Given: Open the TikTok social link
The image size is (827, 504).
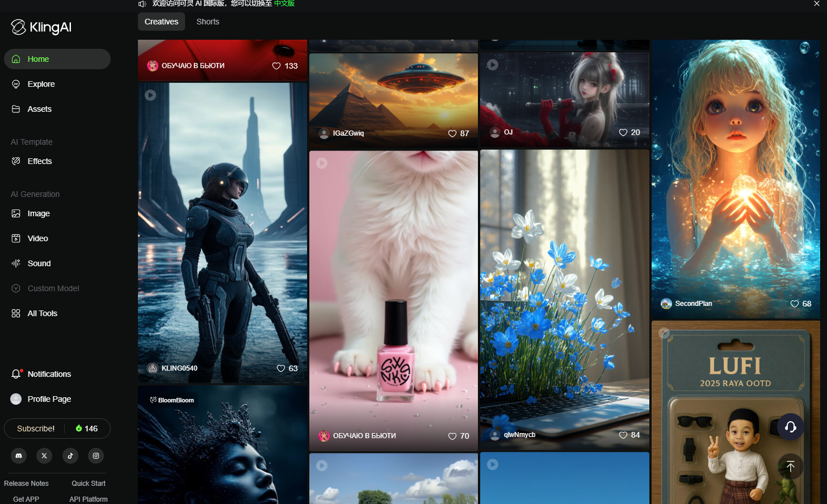Looking at the screenshot, I should point(70,456).
